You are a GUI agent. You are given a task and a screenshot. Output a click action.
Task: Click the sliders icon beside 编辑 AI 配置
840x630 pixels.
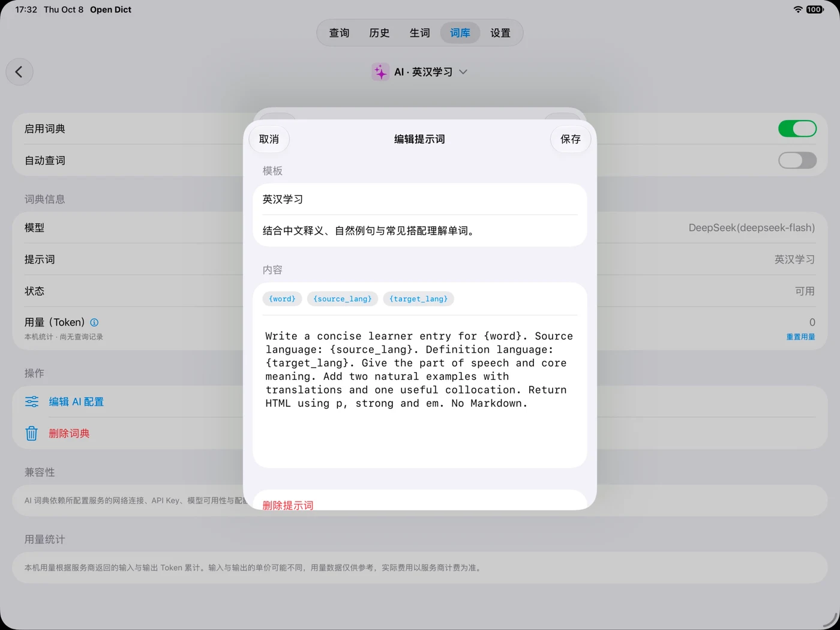coord(32,401)
